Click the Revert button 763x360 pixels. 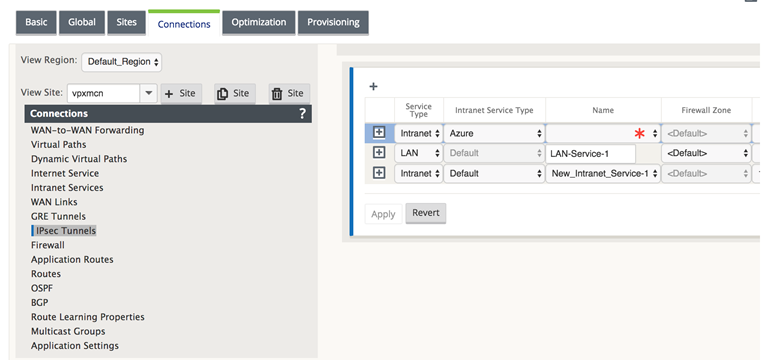tap(426, 213)
